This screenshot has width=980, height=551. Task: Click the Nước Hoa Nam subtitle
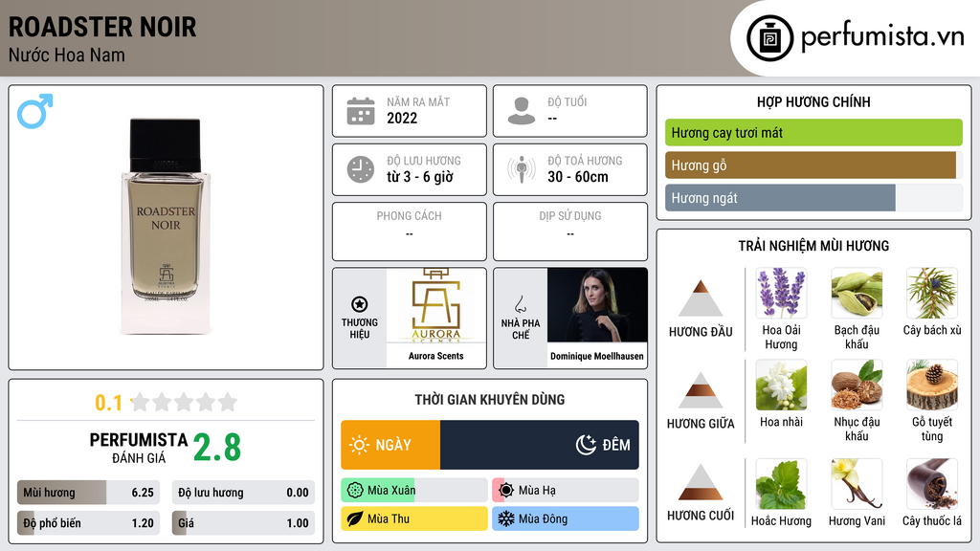click(67, 55)
